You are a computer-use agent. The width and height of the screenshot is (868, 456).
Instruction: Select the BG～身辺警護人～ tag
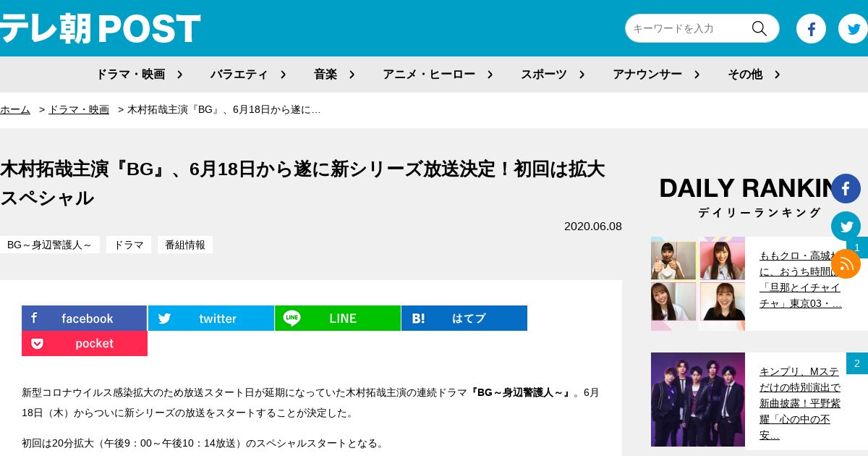click(x=50, y=245)
